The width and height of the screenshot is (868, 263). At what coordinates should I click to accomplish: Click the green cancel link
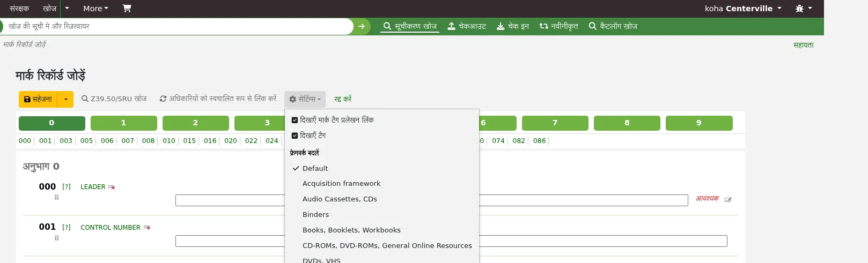(x=343, y=99)
